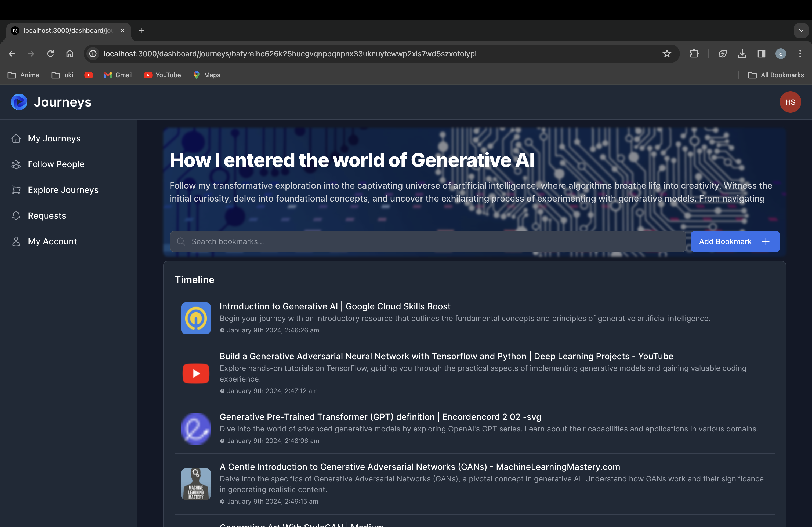812x527 pixels.
Task: Open the Chrome three-dot menu
Action: [x=800, y=53]
